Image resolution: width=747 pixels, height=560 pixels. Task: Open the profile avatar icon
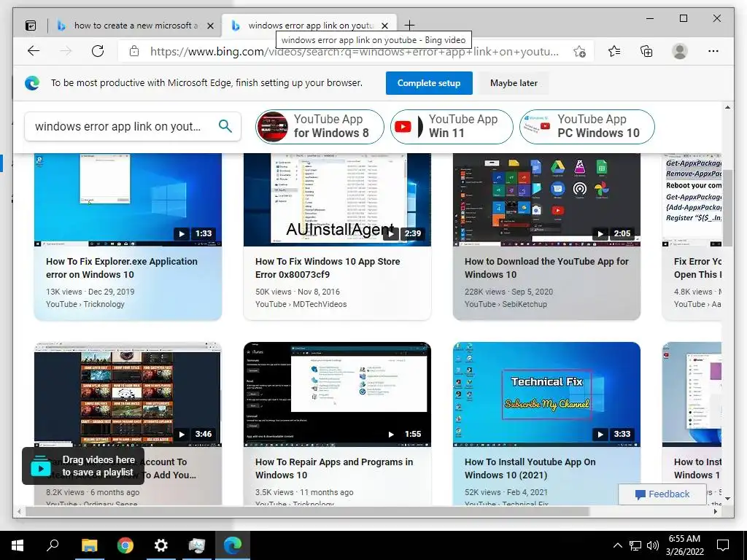[680, 51]
